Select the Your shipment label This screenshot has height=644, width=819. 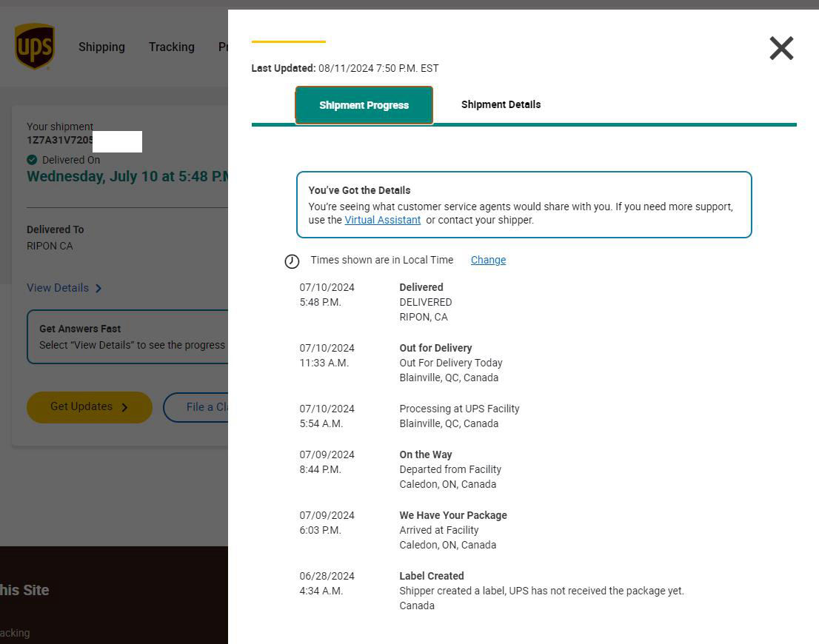60,127
